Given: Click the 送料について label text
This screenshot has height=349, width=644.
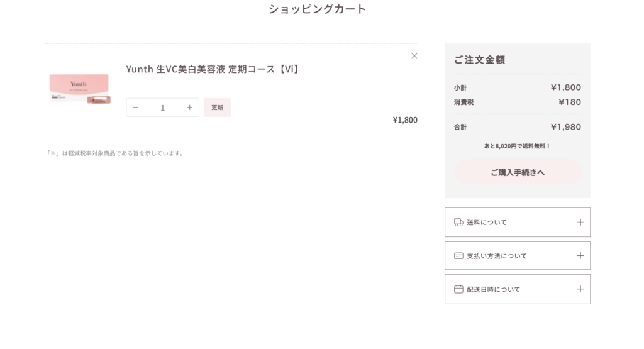Looking at the screenshot, I should [487, 222].
